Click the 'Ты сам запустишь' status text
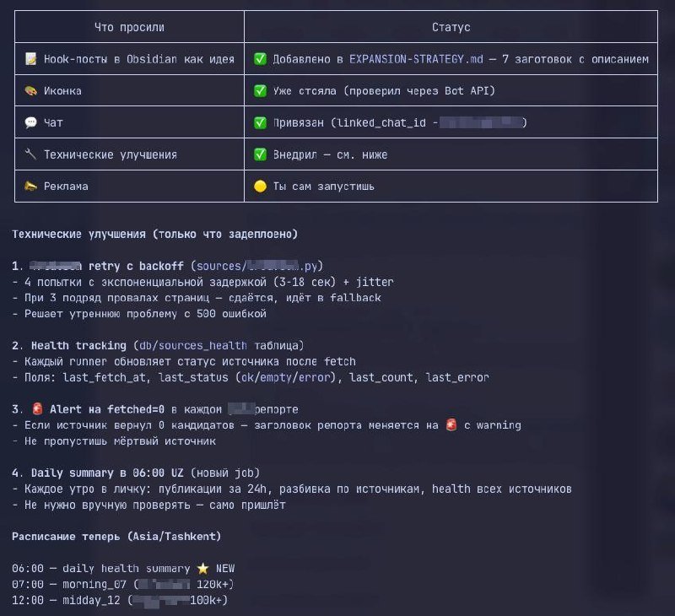 324,186
